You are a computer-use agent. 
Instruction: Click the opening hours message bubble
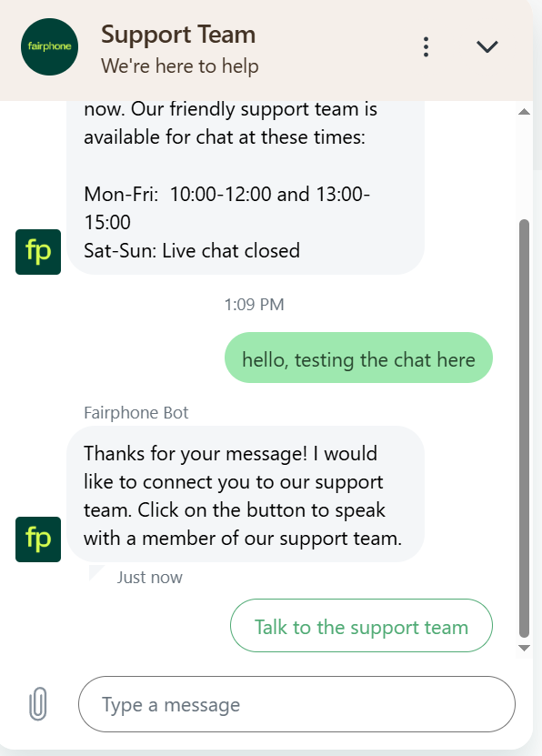[x=246, y=187]
